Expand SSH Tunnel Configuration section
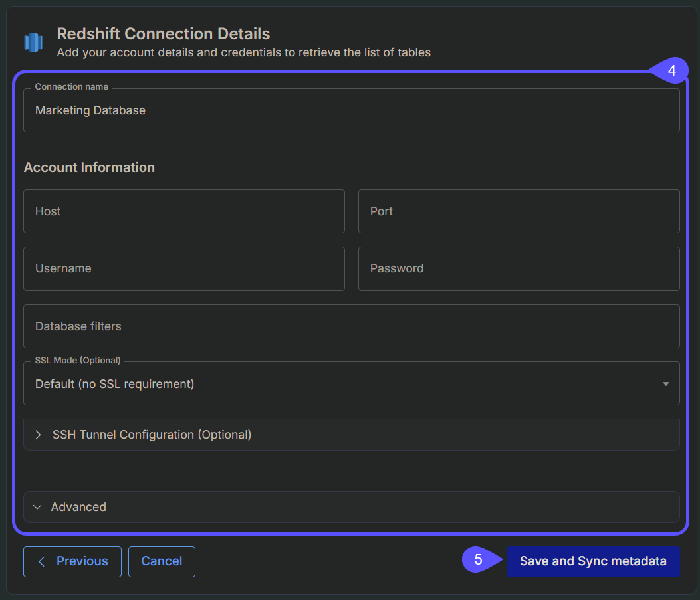Screen dimensions: 700x600 pyautogui.click(x=352, y=435)
